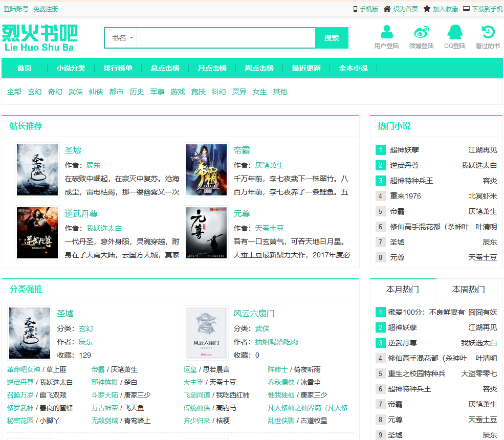Click into the search text field
Viewport: 504px width, 440px height.
click(226, 38)
